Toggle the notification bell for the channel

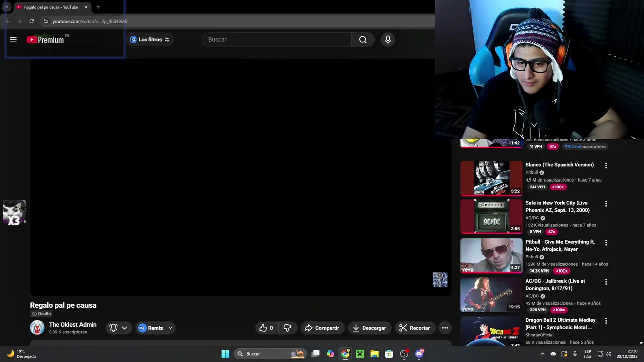[x=113, y=328]
